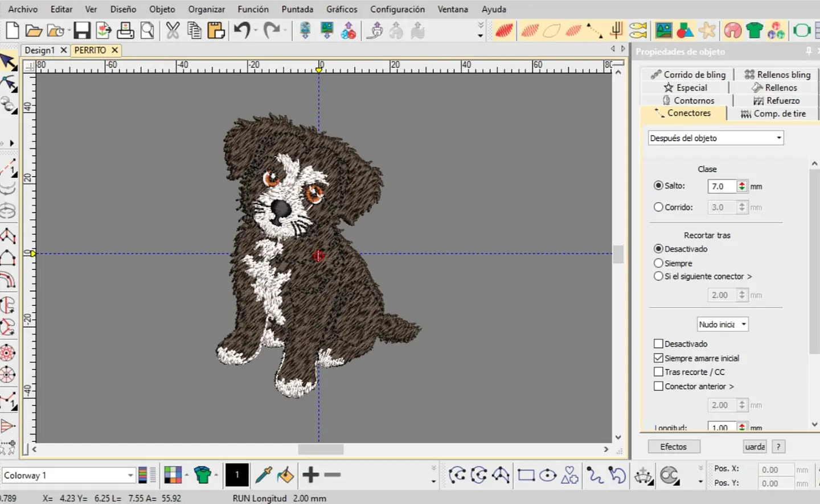Click the Guardar button
The image size is (820, 504).
coord(755,446)
